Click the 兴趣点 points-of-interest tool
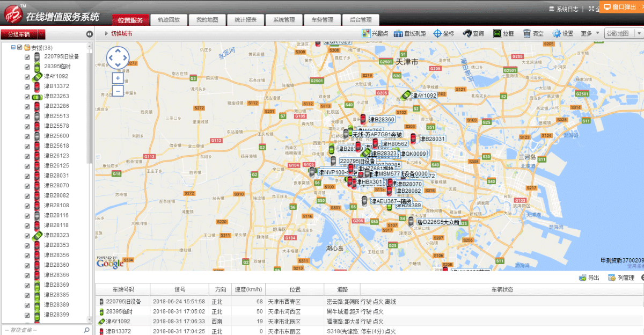Viewport: 644px width, 335px height. (374, 33)
